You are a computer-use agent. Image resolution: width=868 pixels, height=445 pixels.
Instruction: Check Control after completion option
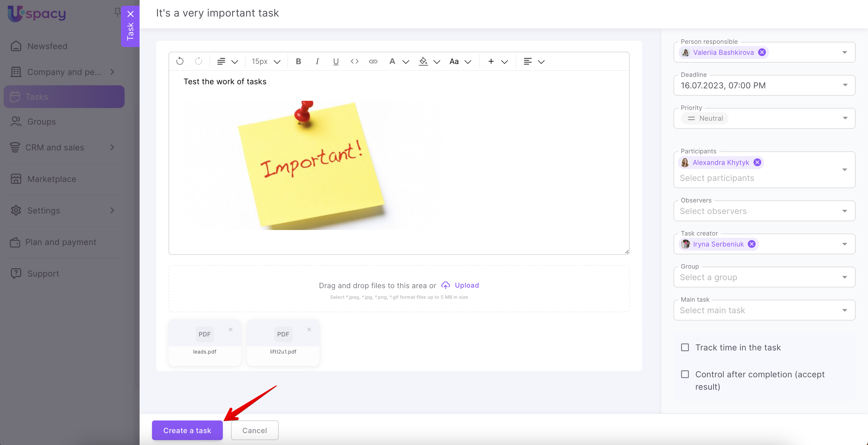pyautogui.click(x=685, y=374)
